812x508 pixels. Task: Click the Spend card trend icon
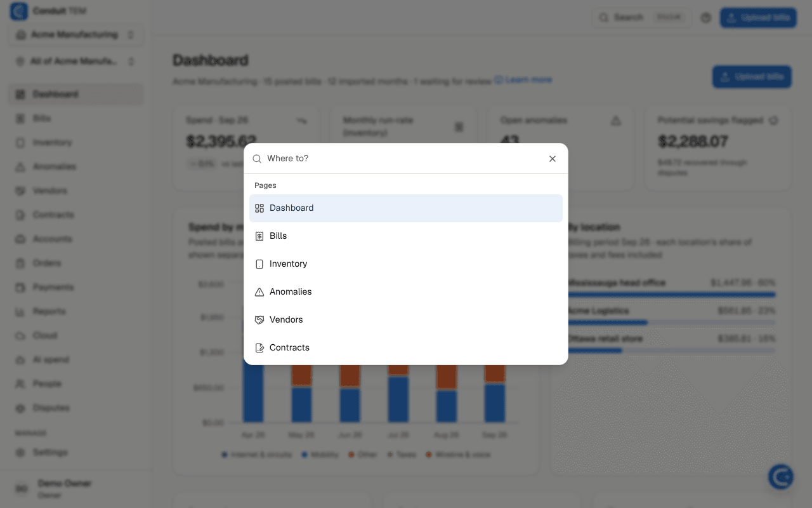click(301, 121)
